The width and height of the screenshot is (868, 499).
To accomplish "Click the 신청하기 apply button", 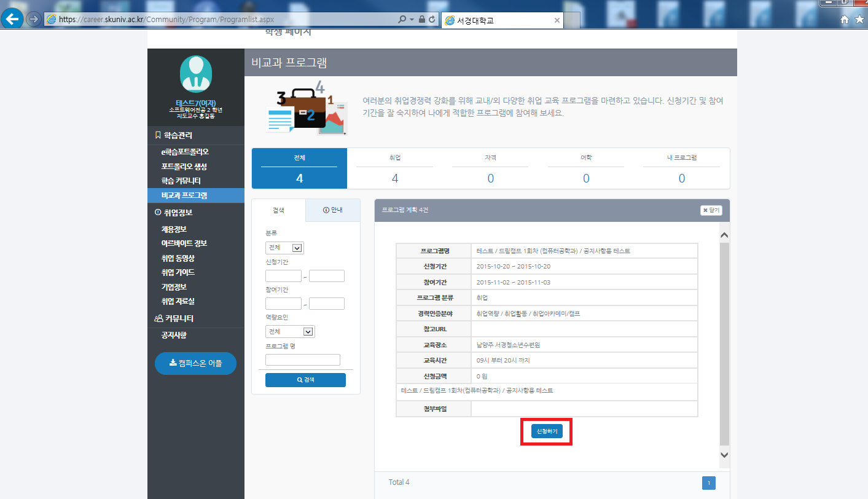I will pos(545,431).
